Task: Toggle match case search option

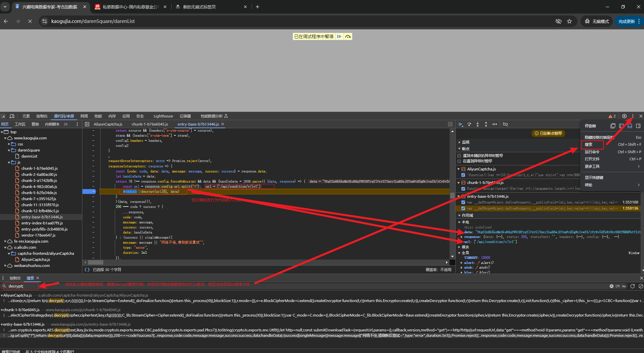Action: pos(624,286)
